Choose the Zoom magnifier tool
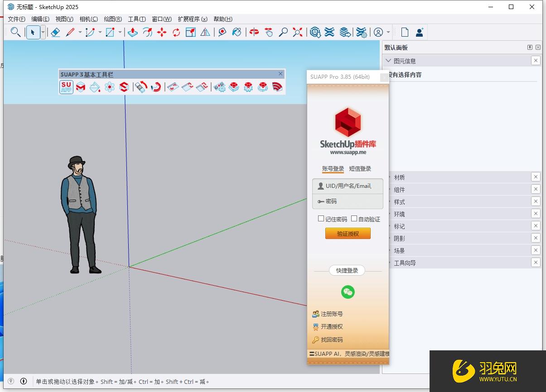Image resolution: width=546 pixels, height=392 pixels. 283,32
